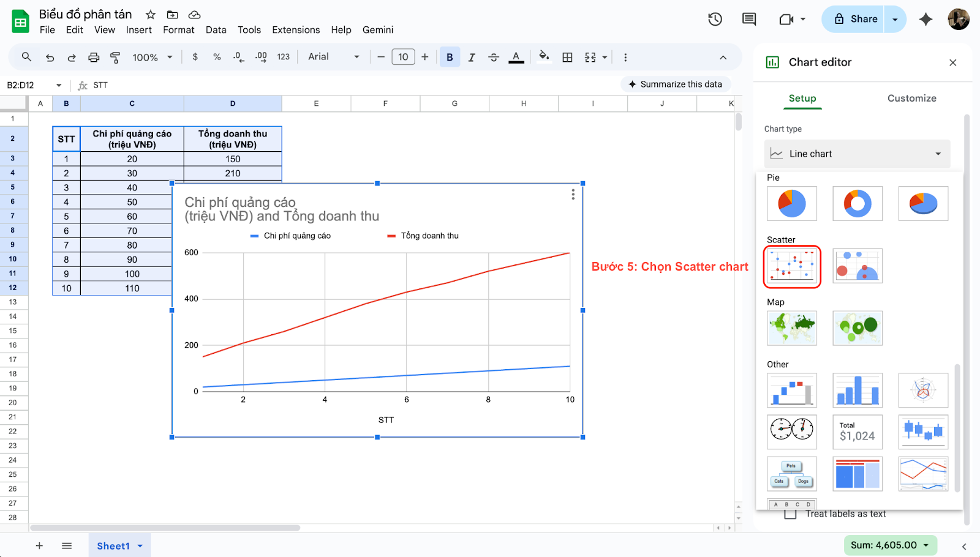Click the font size input field
This screenshot has width=980, height=557.
click(x=403, y=58)
